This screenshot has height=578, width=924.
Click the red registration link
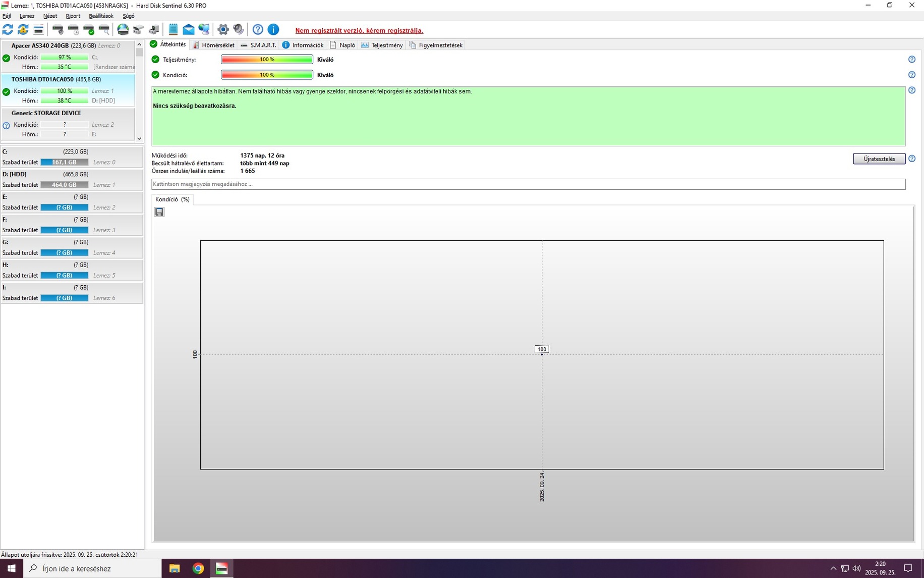359,30
